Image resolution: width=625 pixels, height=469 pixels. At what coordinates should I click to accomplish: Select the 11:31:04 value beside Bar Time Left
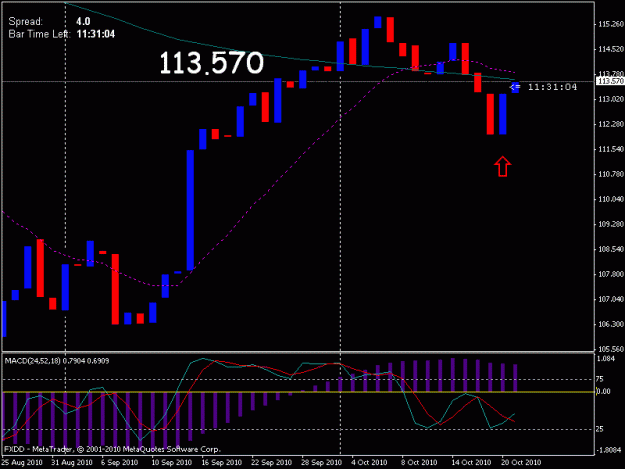pos(96,34)
